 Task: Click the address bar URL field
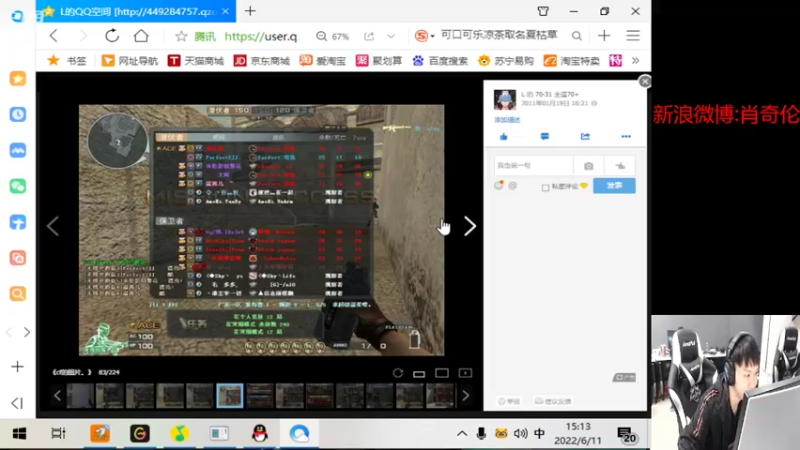tap(261, 36)
